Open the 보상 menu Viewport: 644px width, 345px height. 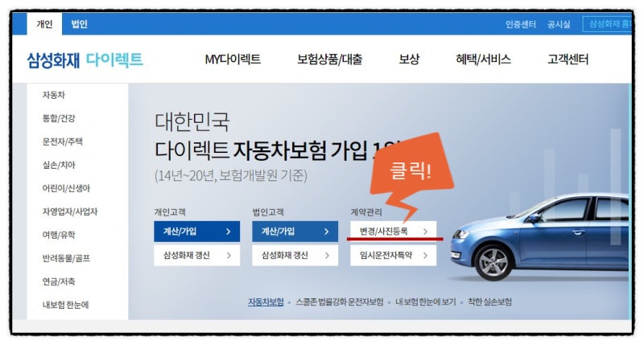click(x=409, y=60)
